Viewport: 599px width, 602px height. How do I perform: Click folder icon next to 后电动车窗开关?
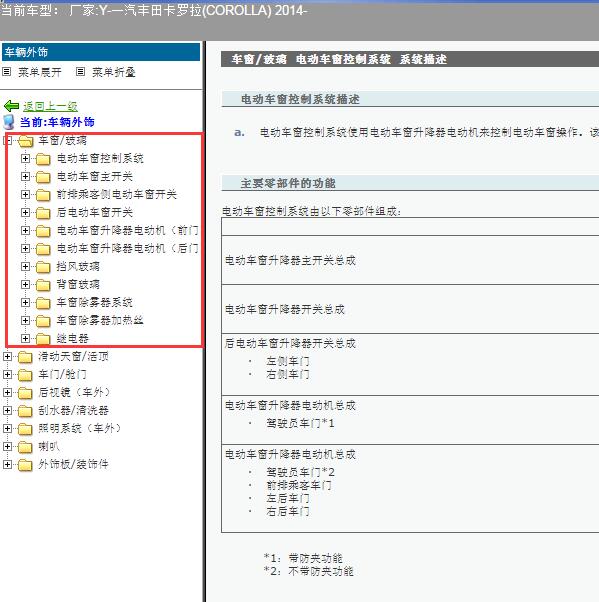[43, 213]
